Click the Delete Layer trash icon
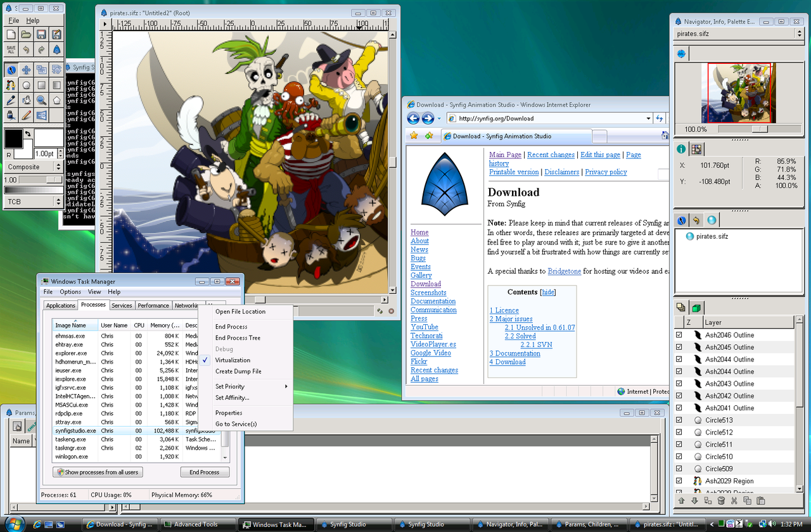The width and height of the screenshot is (811, 532). click(721, 500)
